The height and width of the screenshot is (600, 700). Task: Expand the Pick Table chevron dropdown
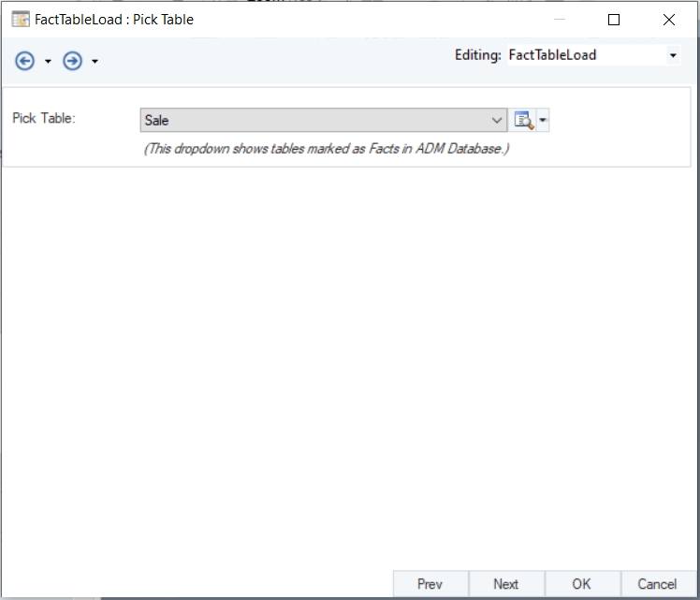(497, 120)
